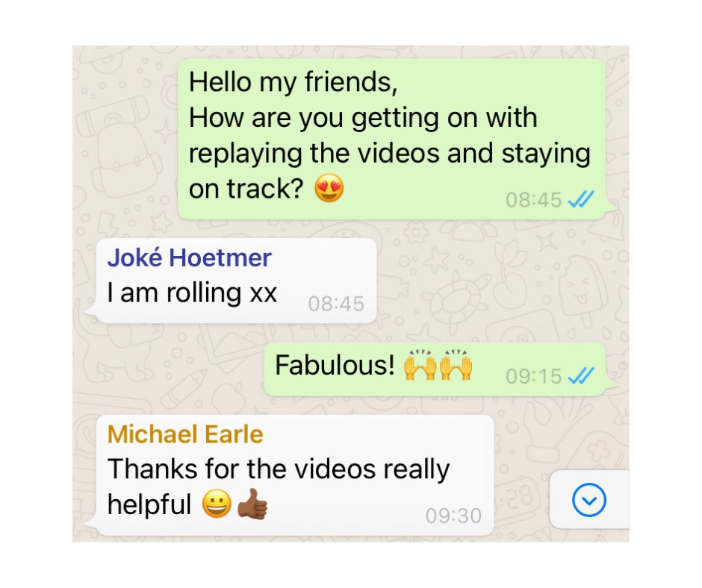Click the 09:30 timestamp on Michael's message
702x588 pixels.
pyautogui.click(x=453, y=516)
